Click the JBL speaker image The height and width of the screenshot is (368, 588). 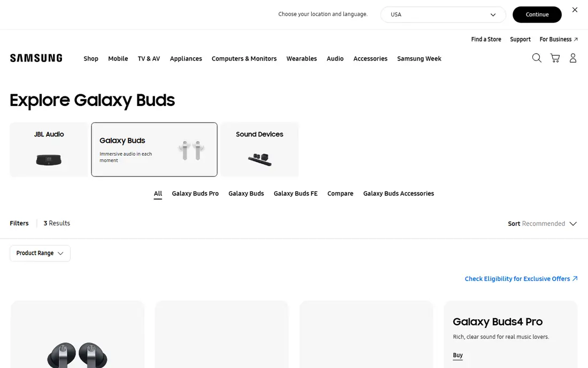(x=49, y=160)
